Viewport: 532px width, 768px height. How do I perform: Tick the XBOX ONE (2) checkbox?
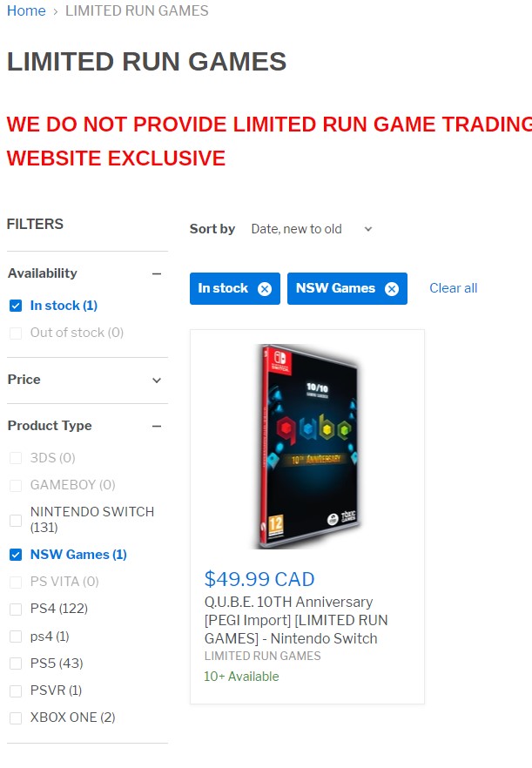tap(16, 718)
